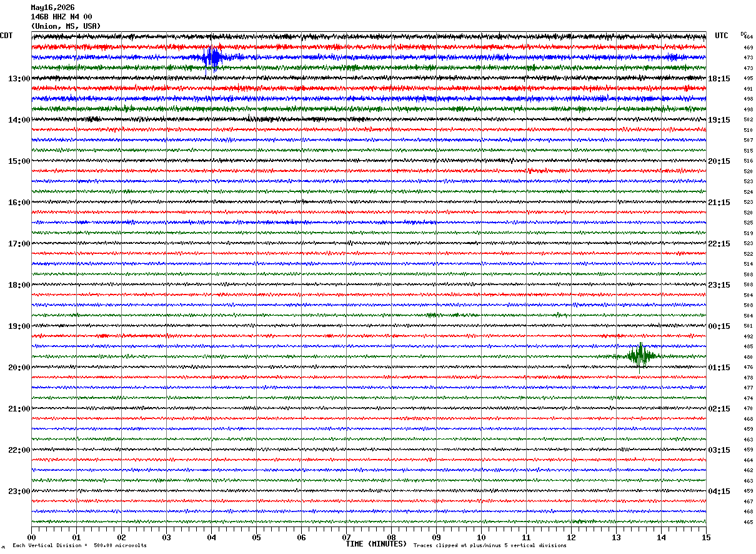Click the (Union, MS, USA) location text
The image size is (756, 554).
click(66, 26)
